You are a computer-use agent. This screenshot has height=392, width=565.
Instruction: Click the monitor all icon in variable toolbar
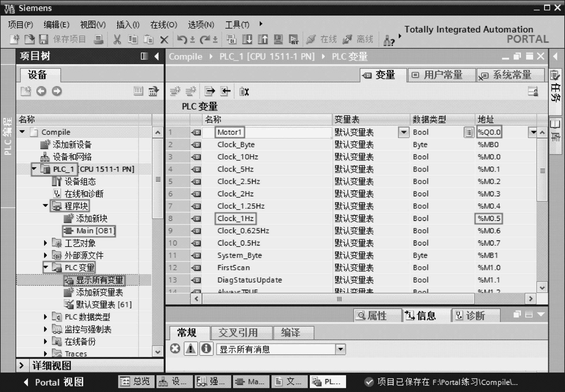click(x=244, y=92)
